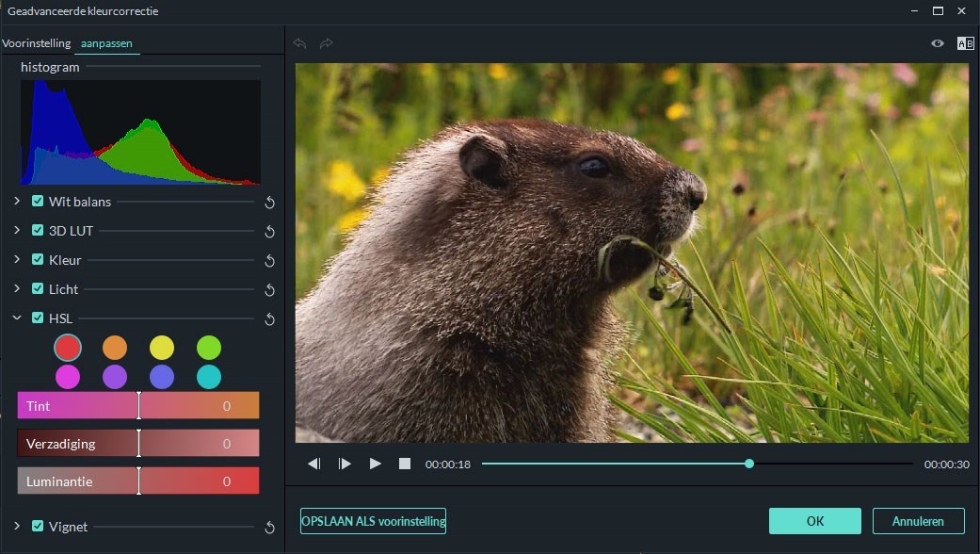Image resolution: width=980 pixels, height=554 pixels.
Task: Reset the HSL settings
Action: [x=269, y=319]
